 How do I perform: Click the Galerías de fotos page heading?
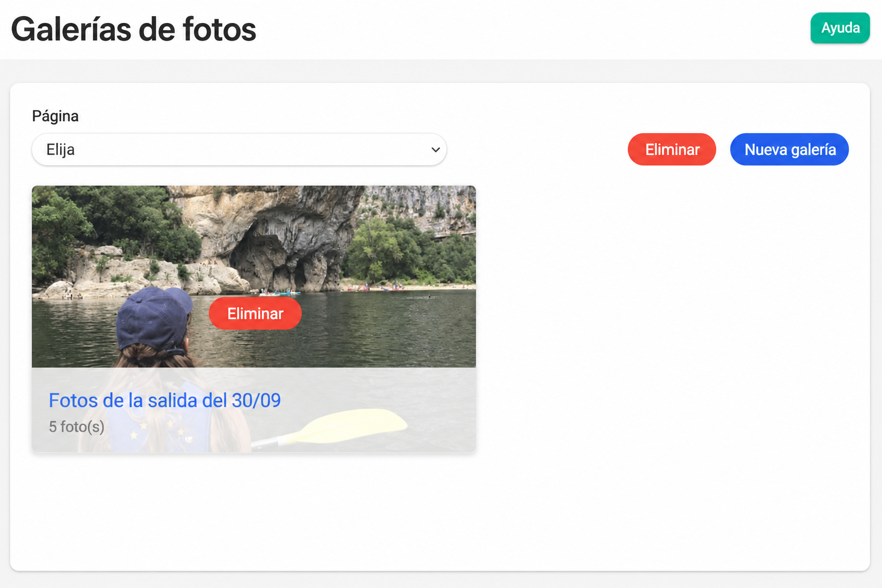[133, 29]
